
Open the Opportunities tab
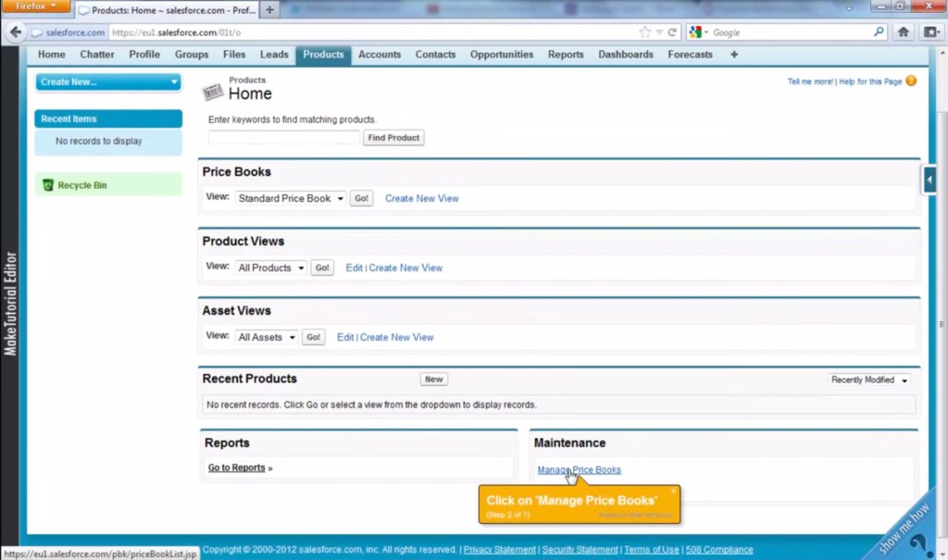(502, 55)
